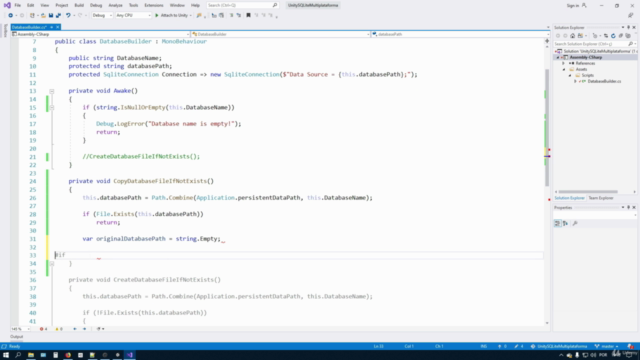This screenshot has width=640, height=360.
Task: Collapse the Assets folder node
Action: pyautogui.click(x=564, y=69)
